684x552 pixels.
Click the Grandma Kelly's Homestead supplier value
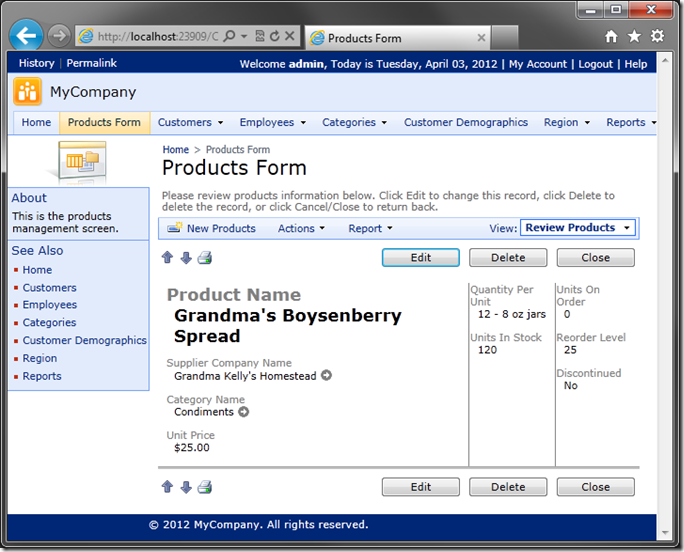tap(245, 376)
